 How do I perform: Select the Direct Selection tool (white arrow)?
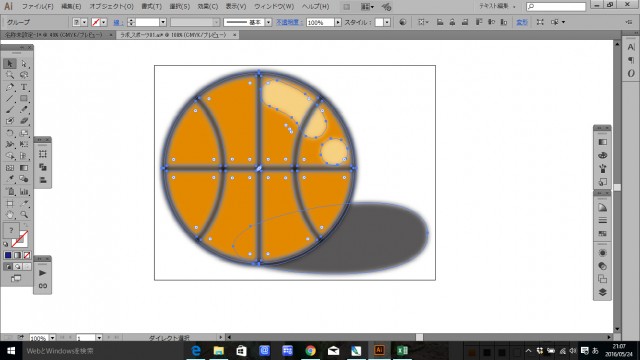[x=24, y=64]
